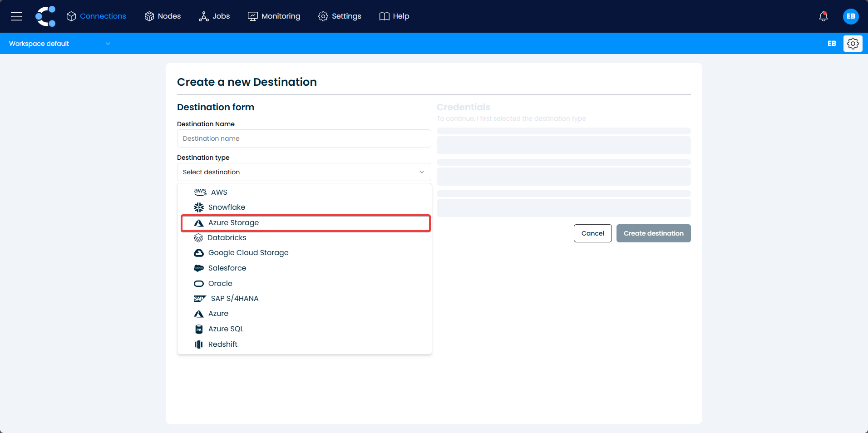Image resolution: width=868 pixels, height=433 pixels.
Task: Click the Oracle destination icon
Action: tap(198, 283)
